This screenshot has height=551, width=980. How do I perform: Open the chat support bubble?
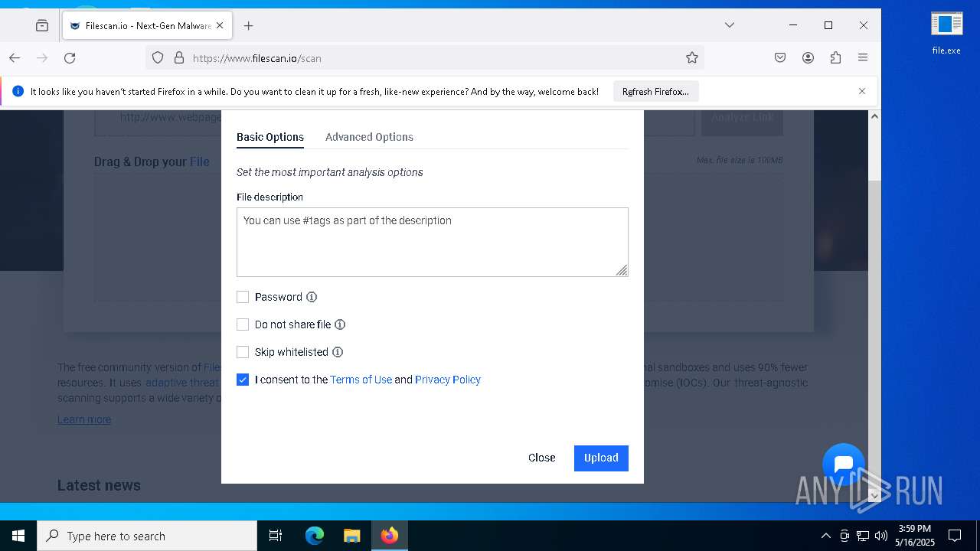pyautogui.click(x=844, y=464)
